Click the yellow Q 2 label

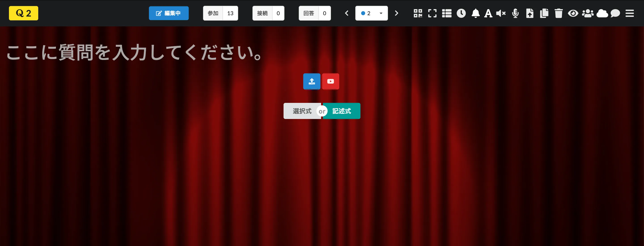click(x=23, y=13)
